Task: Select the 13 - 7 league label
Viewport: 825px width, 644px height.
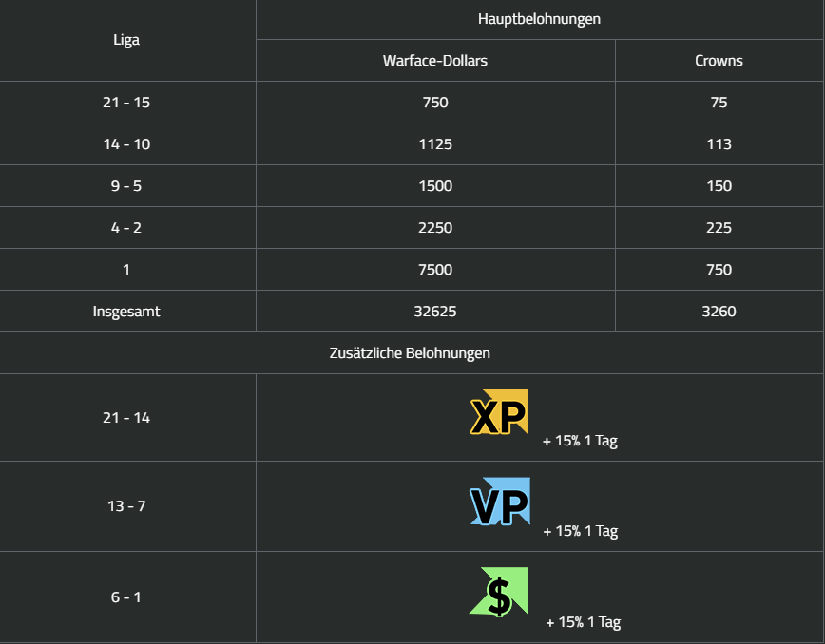Action: [126, 505]
